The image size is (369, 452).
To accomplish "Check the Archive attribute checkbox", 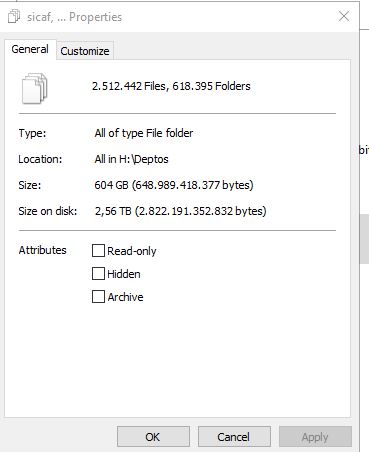I will [98, 297].
